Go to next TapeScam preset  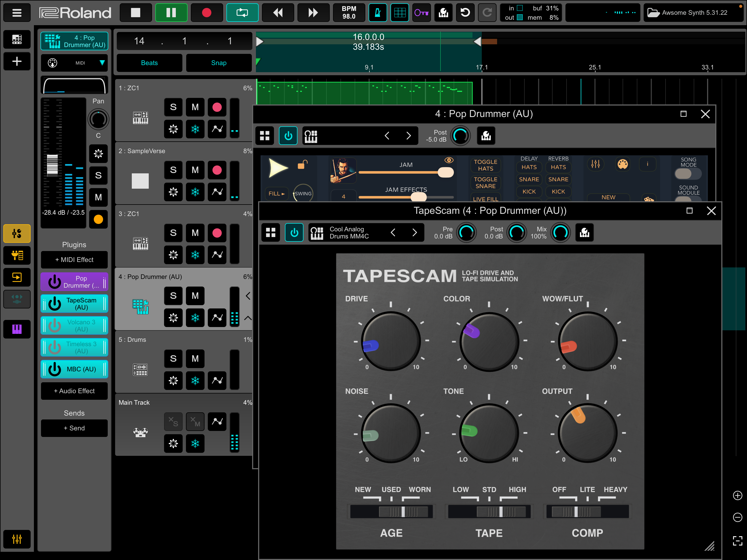pos(415,232)
